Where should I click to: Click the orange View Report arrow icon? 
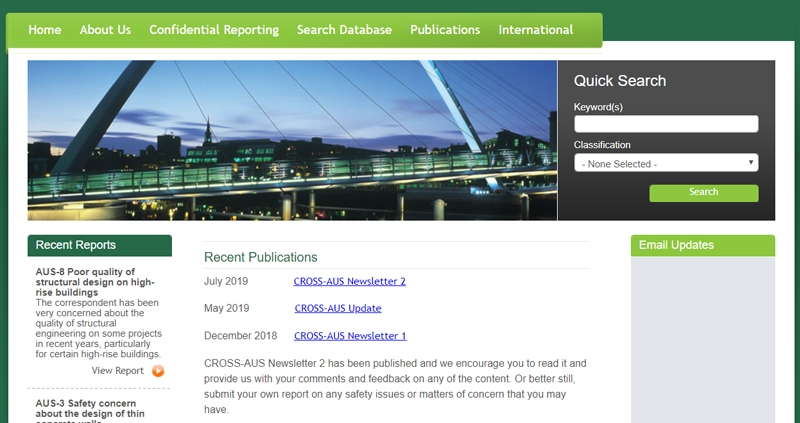coord(158,371)
